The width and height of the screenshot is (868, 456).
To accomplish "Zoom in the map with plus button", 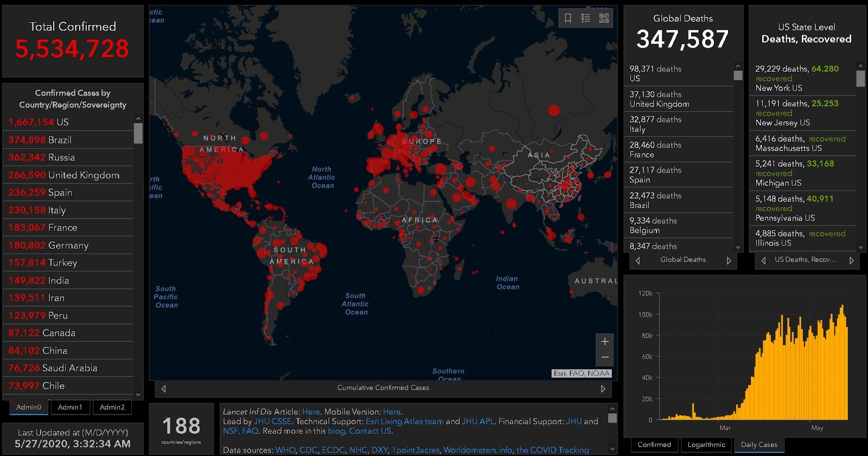I will 605,341.
